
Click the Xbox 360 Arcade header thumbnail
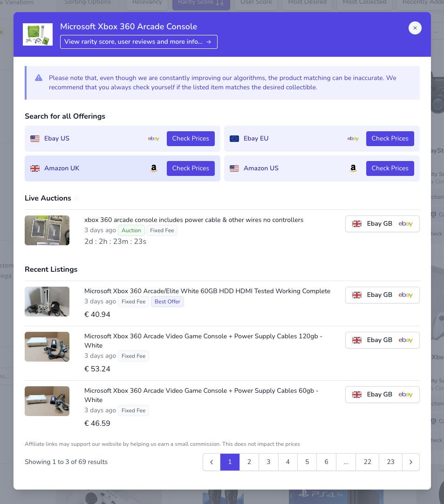[x=38, y=34]
